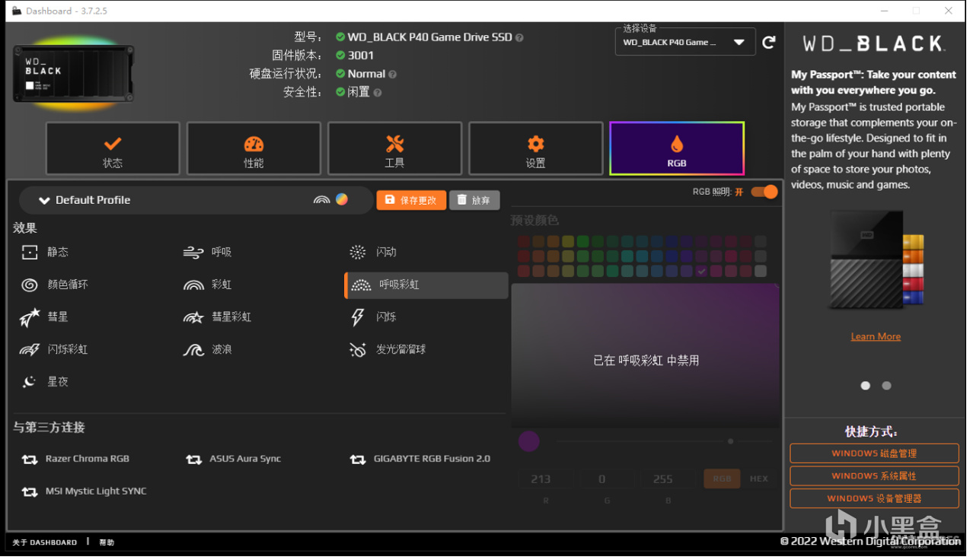Click the color wheel icon in profile bar
The height and width of the screenshot is (560, 970).
(343, 199)
